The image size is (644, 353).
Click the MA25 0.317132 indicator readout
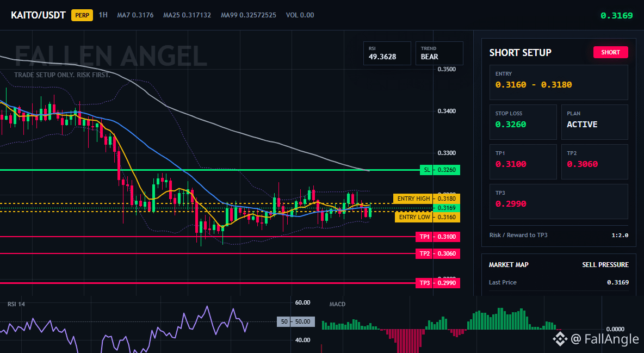(x=187, y=15)
